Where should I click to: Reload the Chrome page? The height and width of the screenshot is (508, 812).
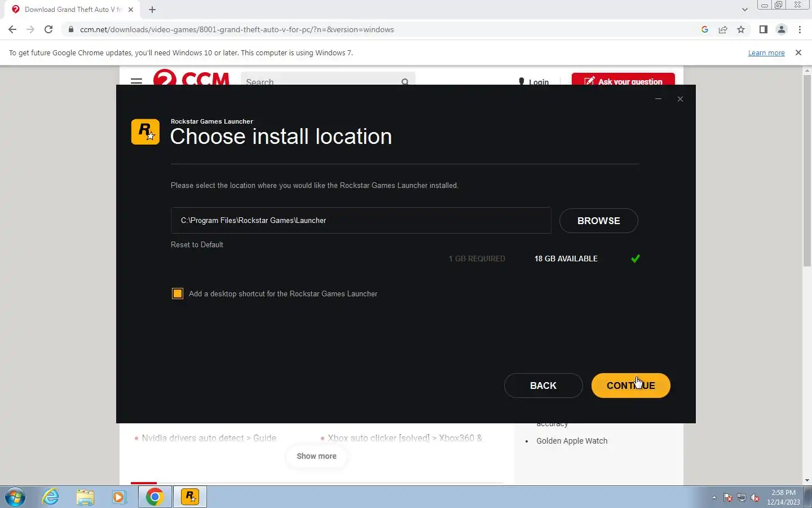click(x=48, y=29)
